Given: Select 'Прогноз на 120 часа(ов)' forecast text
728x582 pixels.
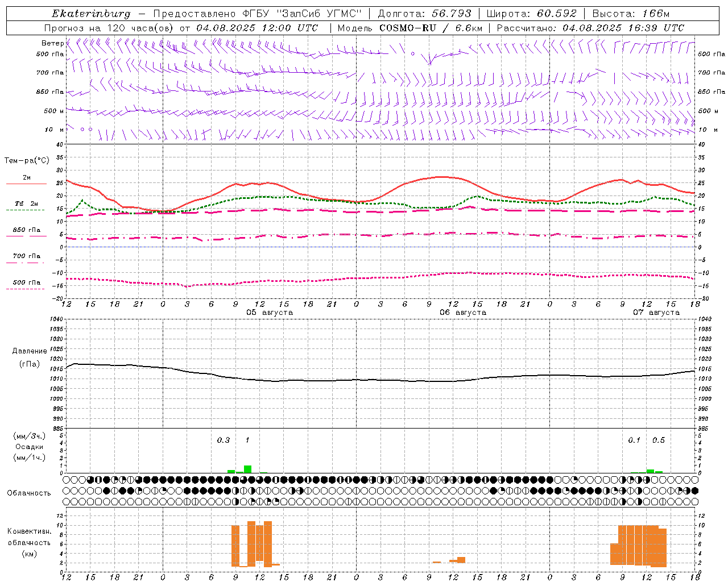Looking at the screenshot, I should click(109, 28).
